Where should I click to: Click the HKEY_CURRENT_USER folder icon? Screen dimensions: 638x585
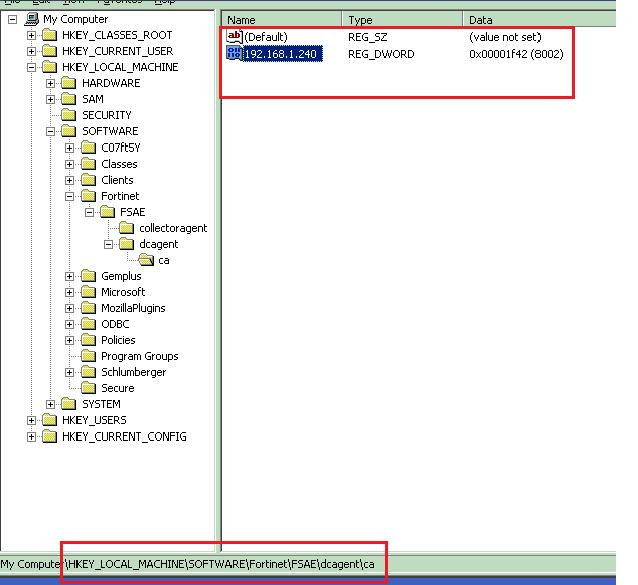coord(50,51)
